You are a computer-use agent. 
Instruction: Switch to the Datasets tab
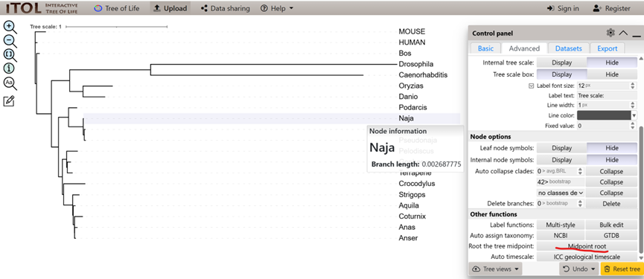[x=568, y=48]
